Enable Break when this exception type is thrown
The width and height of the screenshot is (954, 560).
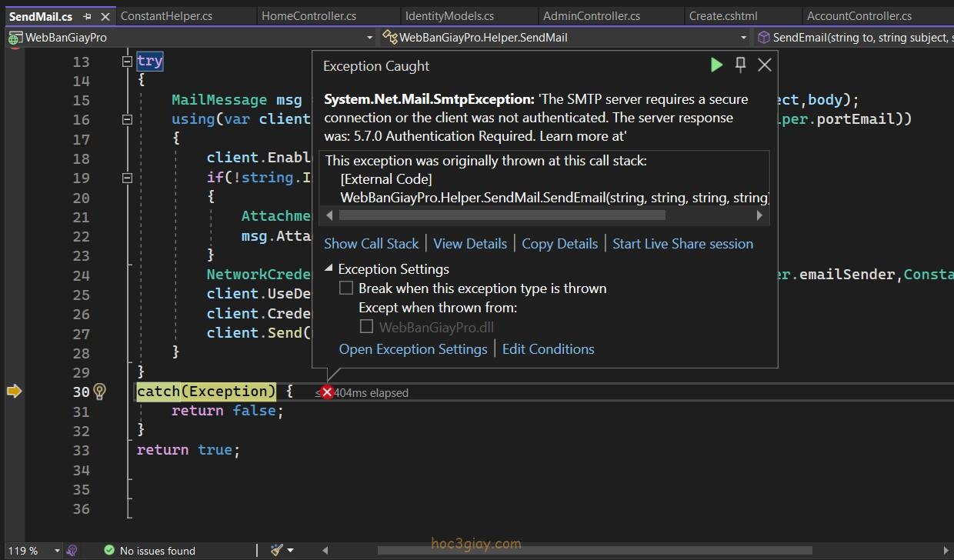pyautogui.click(x=346, y=288)
